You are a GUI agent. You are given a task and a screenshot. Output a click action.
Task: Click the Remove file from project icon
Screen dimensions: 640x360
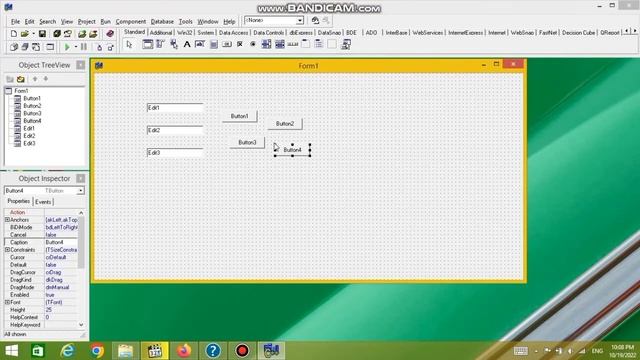tap(93, 34)
